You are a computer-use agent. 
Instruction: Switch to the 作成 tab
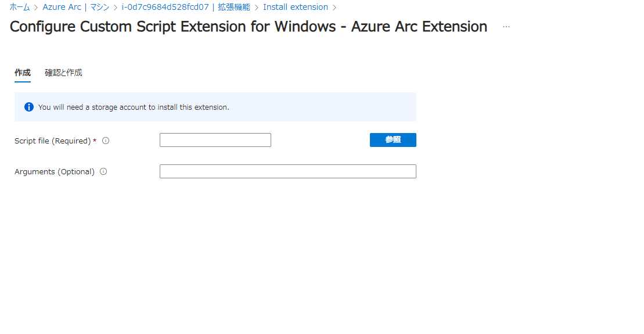coord(23,73)
